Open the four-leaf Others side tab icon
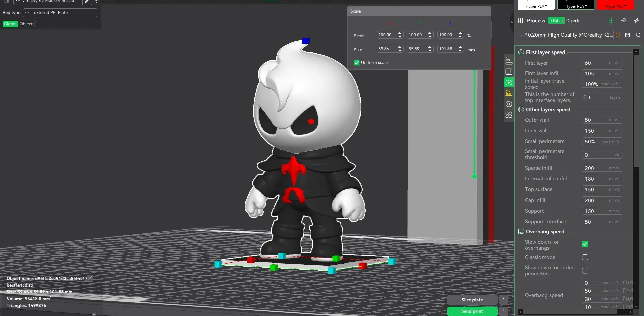644x316 pixels. 509,115
